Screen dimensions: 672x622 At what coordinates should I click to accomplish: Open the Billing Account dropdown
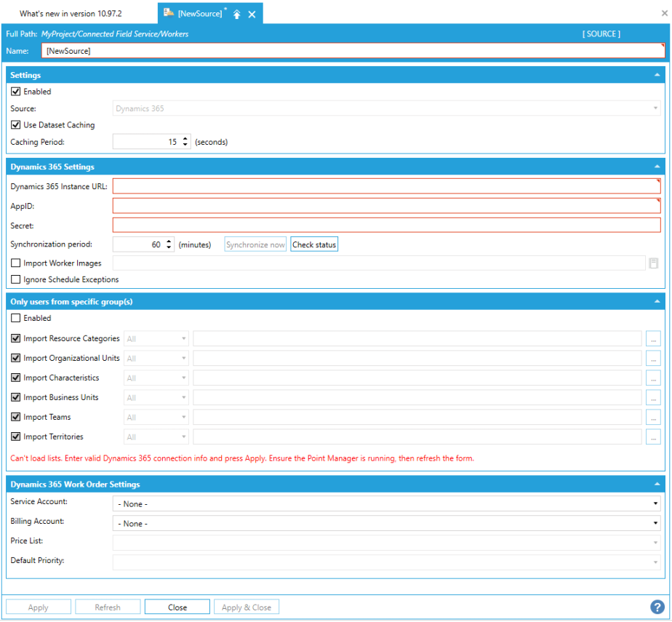click(386, 523)
